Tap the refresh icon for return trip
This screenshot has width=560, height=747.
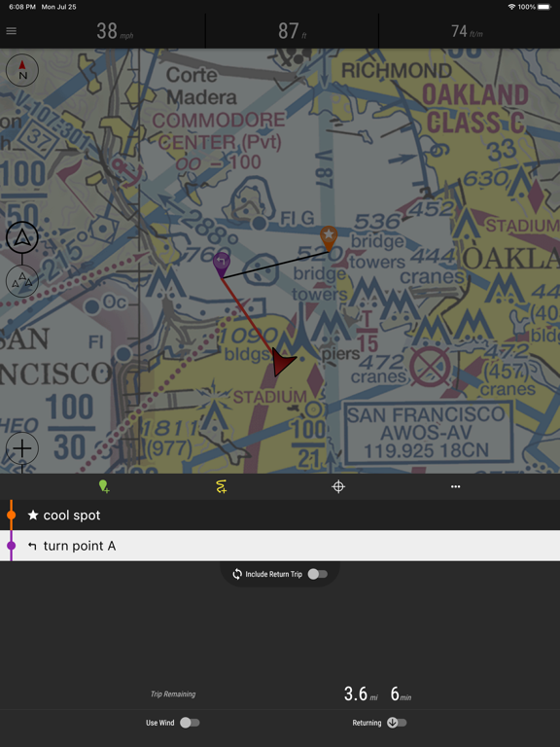click(237, 574)
